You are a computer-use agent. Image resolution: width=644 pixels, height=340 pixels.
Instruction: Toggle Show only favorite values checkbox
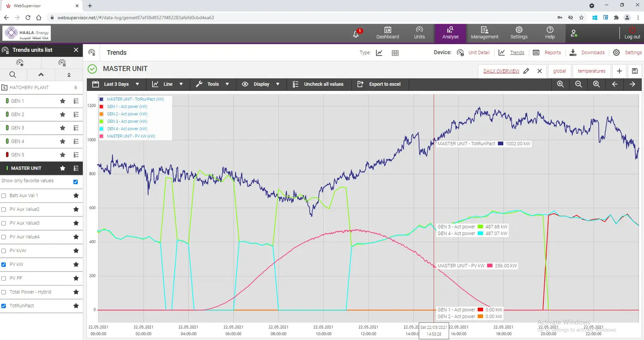tap(76, 182)
